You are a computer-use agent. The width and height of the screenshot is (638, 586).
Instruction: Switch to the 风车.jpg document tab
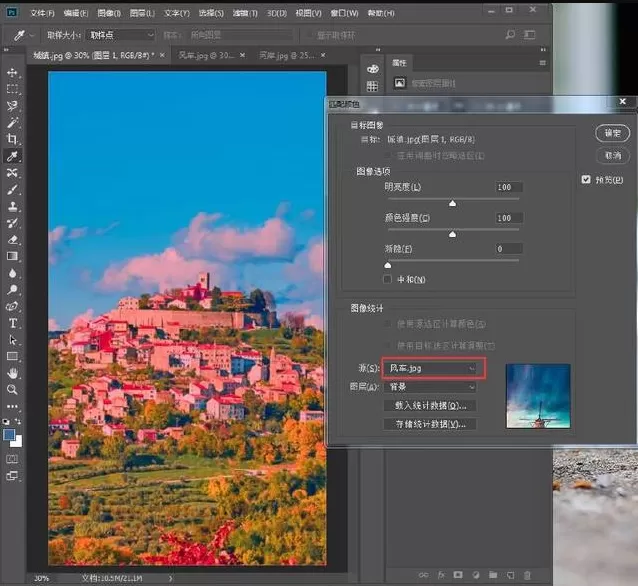coord(206,55)
